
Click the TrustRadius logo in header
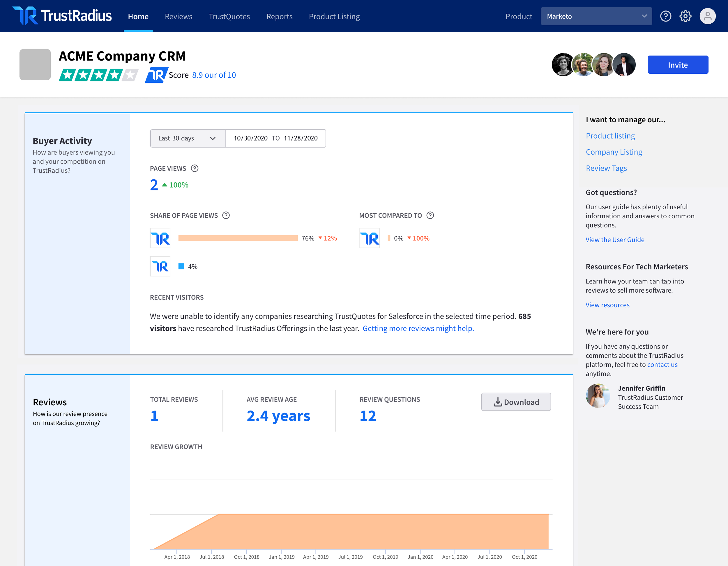point(62,16)
